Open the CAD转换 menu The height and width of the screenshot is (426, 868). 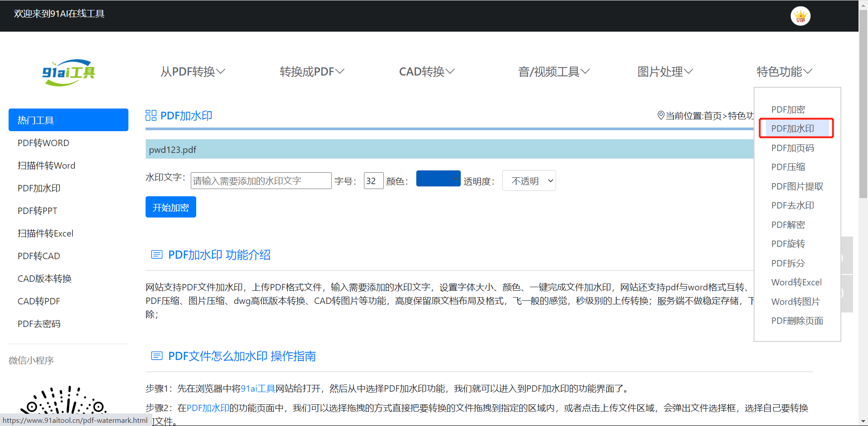[x=426, y=71]
